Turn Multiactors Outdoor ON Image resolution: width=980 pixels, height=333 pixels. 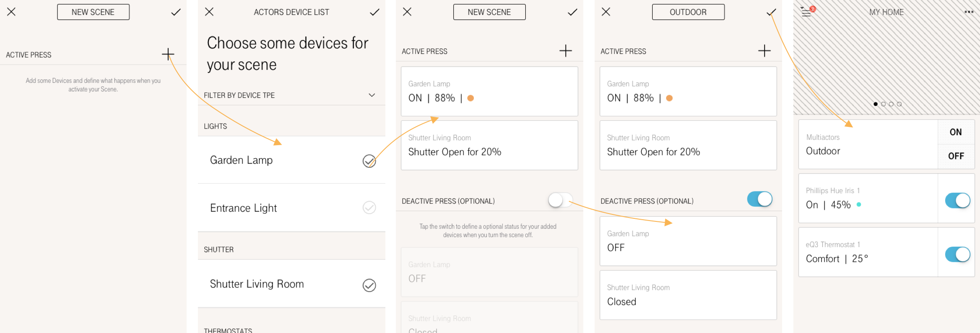pos(956,132)
